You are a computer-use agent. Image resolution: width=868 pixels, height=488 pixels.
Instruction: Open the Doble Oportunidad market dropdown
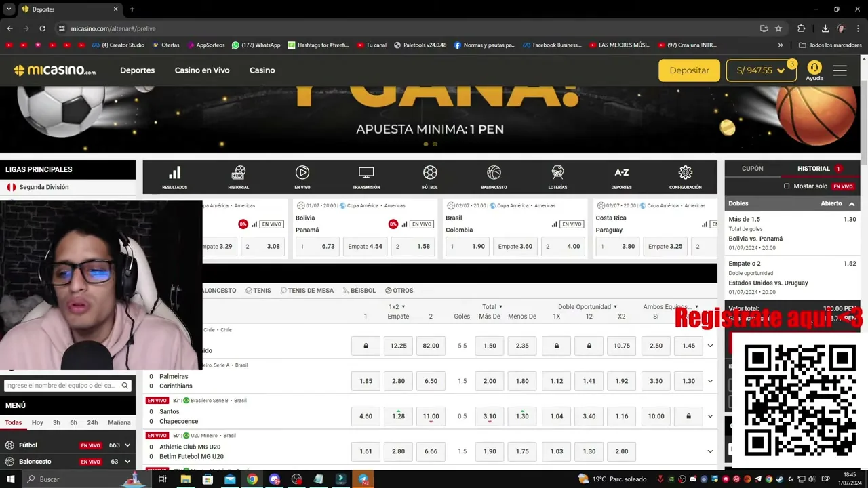pyautogui.click(x=588, y=307)
